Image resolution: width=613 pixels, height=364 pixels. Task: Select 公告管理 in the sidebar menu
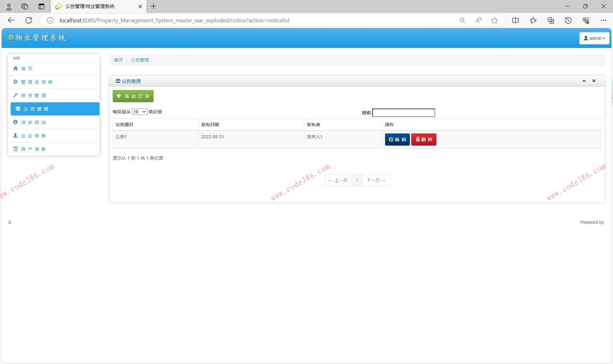(x=55, y=109)
